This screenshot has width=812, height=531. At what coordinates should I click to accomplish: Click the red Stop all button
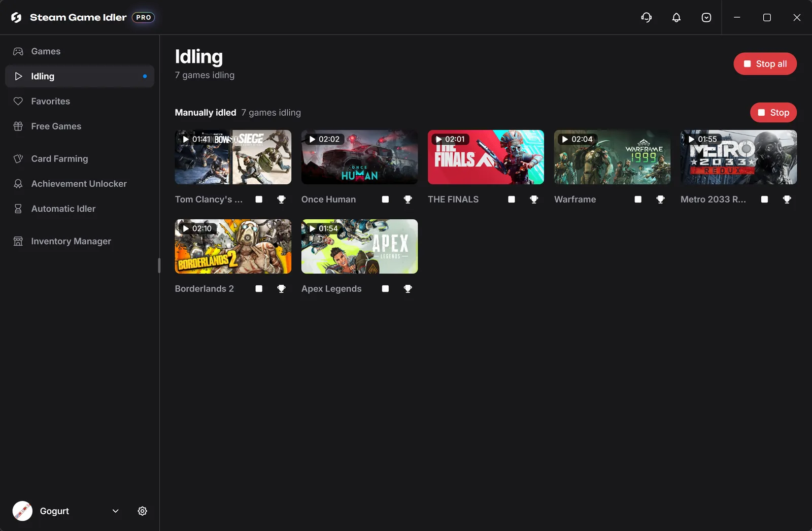click(x=765, y=64)
